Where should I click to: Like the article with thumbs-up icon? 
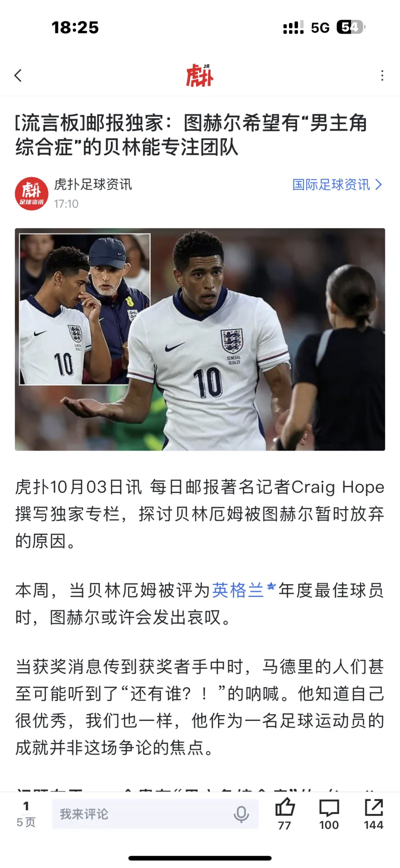pyautogui.click(x=285, y=807)
